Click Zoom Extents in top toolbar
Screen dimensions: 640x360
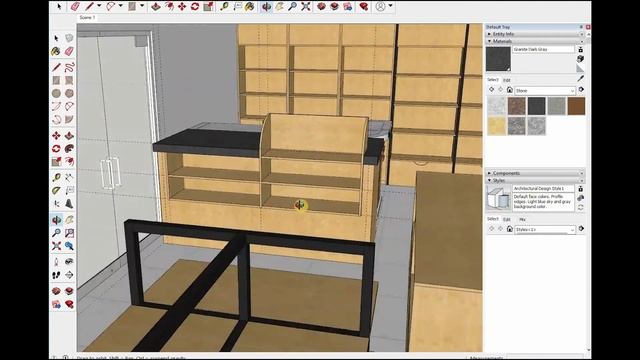point(306,6)
